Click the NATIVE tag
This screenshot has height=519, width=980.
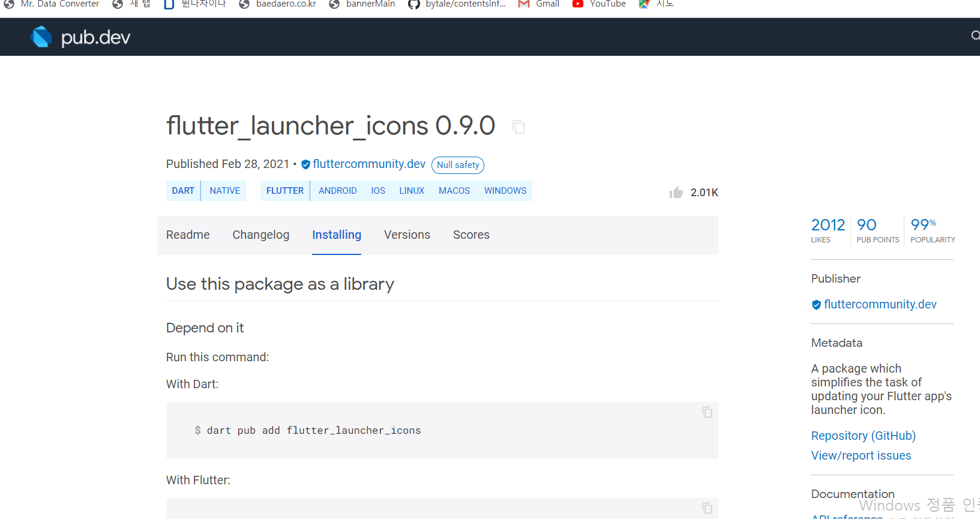(x=224, y=191)
